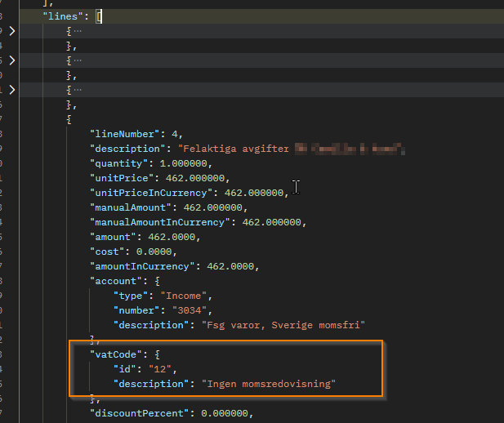
Task: Select the lineNumber value 4
Action: point(175,134)
